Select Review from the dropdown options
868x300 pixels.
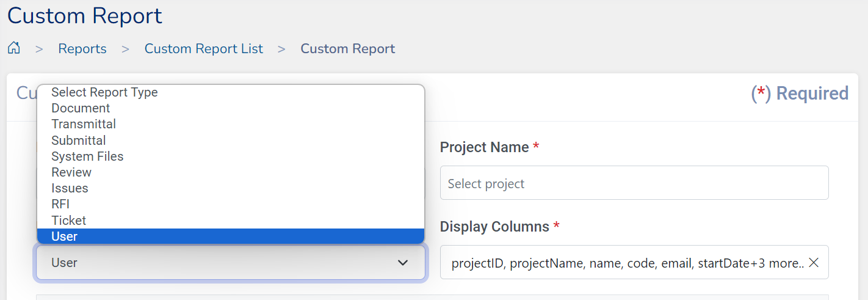[71, 172]
